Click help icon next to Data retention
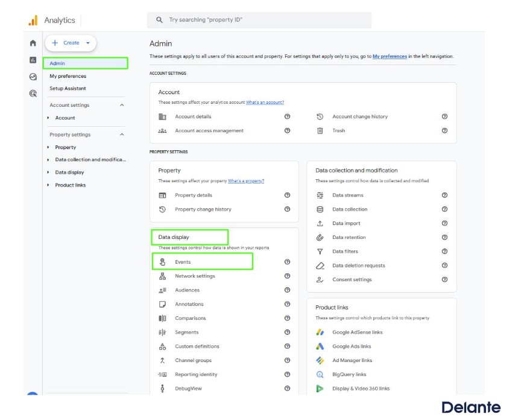 pos(444,237)
